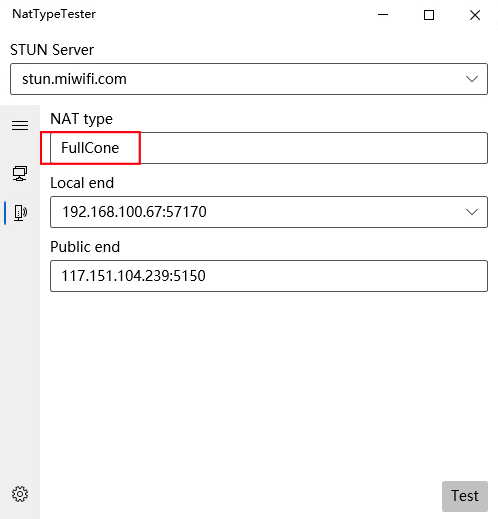The width and height of the screenshot is (498, 519).
Task: Maximize the NatTypeTester window
Action: [x=429, y=15]
